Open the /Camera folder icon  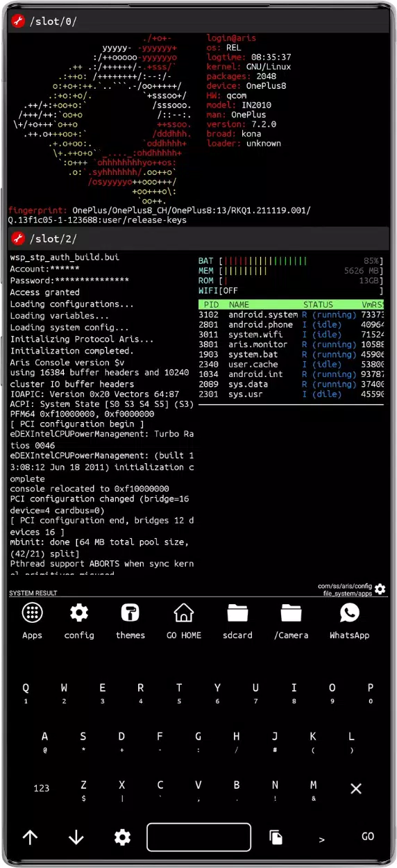(x=291, y=612)
